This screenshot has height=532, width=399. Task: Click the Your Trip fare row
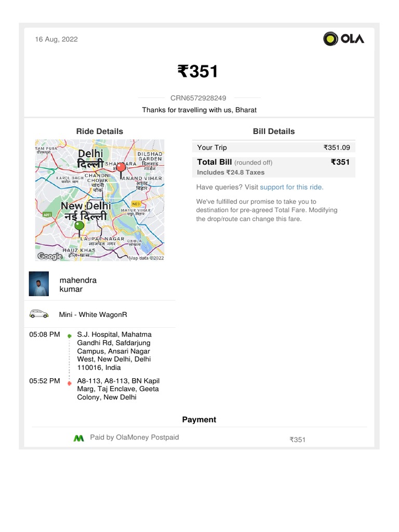pyautogui.click(x=274, y=148)
